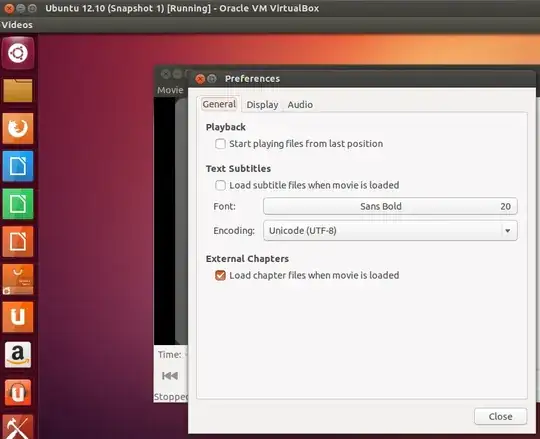
Task: Click previous chapter button in Videos window
Action: pyautogui.click(x=170, y=376)
